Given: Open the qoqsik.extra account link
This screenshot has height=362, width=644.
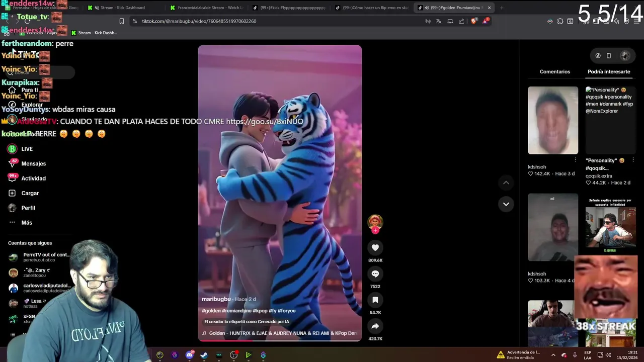Looking at the screenshot, I should tap(599, 176).
